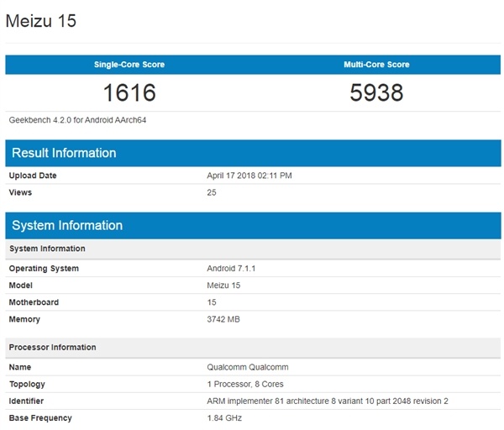Screen dimensions: 504x430
Task: Click the Meizu 15 page title
Action: (x=41, y=21)
